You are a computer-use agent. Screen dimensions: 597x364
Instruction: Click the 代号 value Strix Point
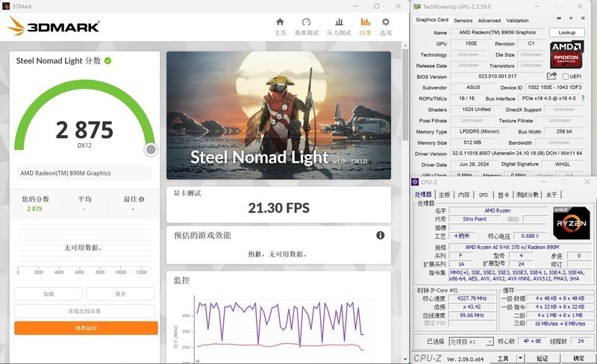475,219
